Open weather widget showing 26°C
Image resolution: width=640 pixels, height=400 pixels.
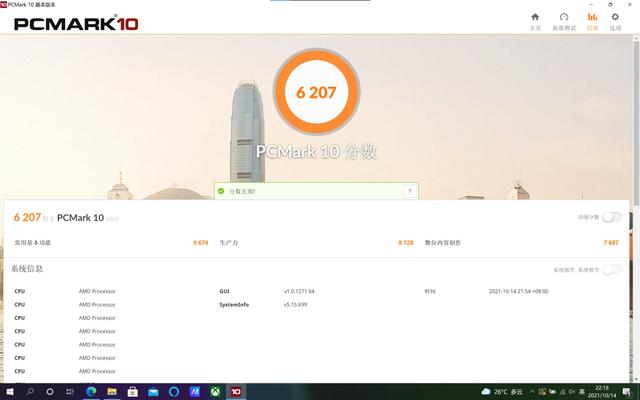coord(502,392)
